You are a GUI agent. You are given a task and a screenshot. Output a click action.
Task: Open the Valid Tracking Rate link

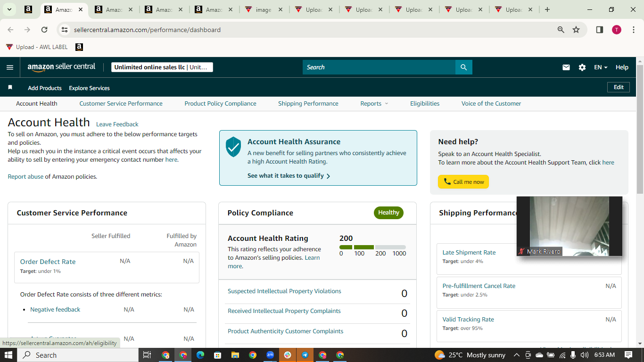point(468,320)
